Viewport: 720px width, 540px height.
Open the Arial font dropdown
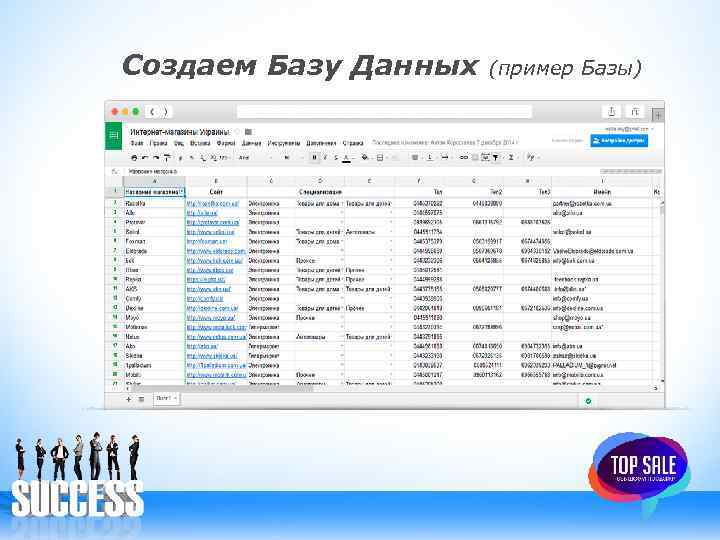click(x=256, y=158)
